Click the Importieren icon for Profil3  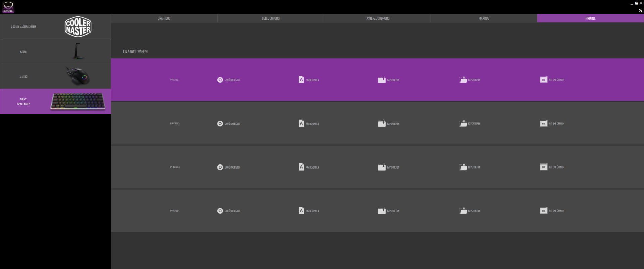(382, 167)
